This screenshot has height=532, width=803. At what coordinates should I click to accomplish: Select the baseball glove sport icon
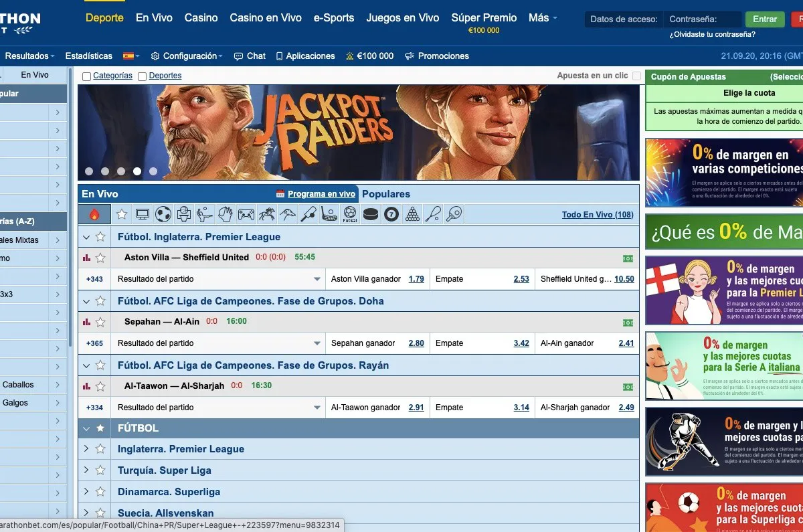226,214
